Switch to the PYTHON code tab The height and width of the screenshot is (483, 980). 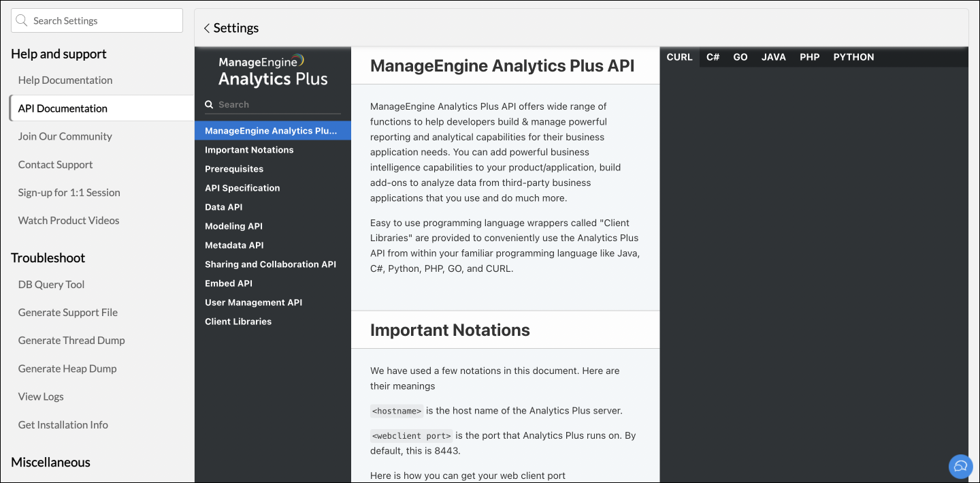[x=853, y=57]
